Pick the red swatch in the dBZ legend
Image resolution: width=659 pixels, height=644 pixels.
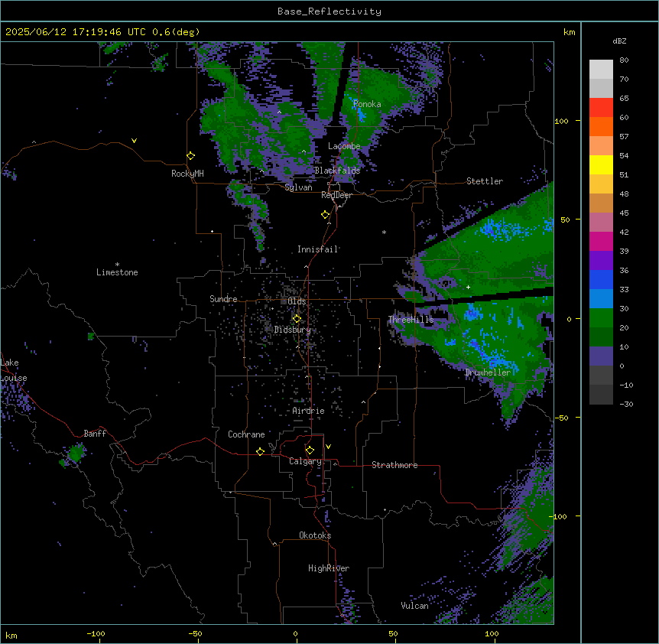click(x=601, y=108)
